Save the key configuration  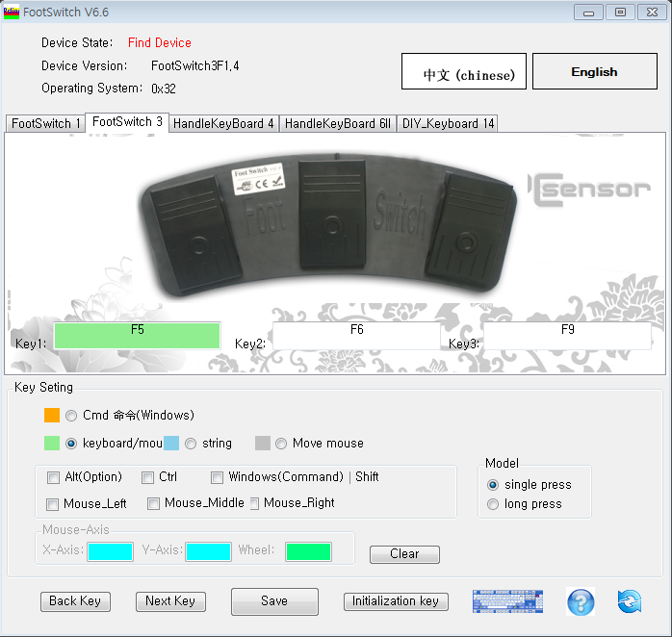(274, 601)
